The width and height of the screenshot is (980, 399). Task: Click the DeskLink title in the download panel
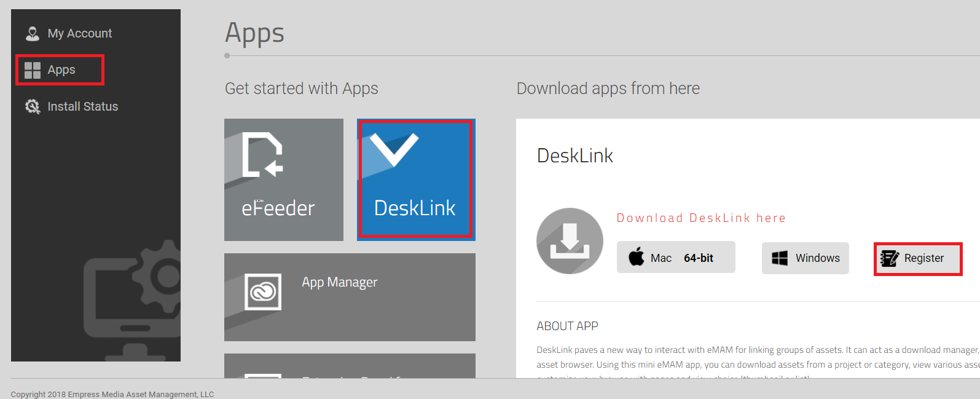click(x=575, y=156)
